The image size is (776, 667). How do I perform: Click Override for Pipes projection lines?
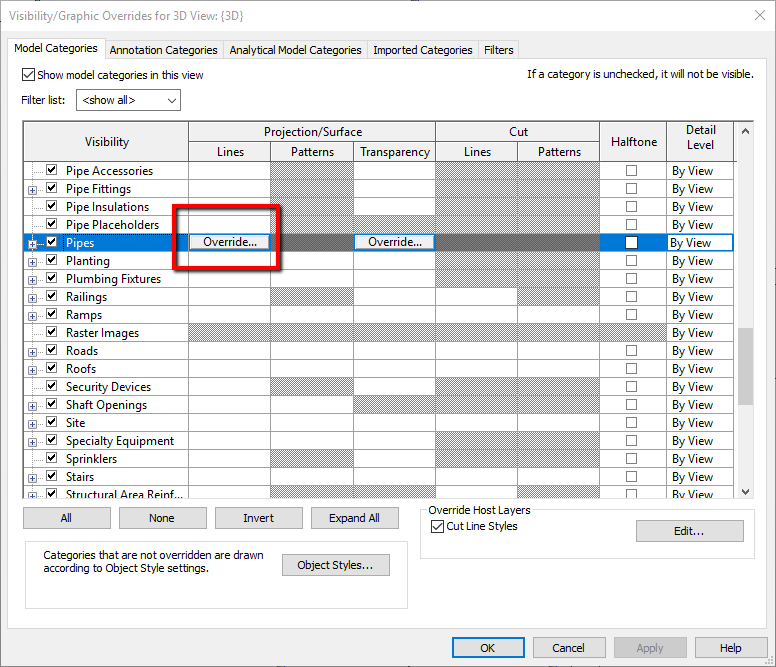230,242
